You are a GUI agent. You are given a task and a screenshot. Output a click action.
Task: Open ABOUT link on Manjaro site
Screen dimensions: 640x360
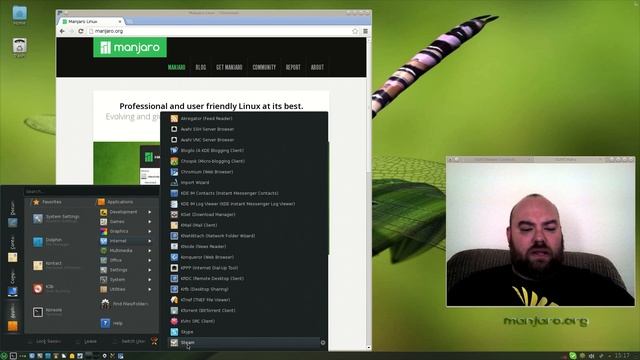(x=317, y=67)
